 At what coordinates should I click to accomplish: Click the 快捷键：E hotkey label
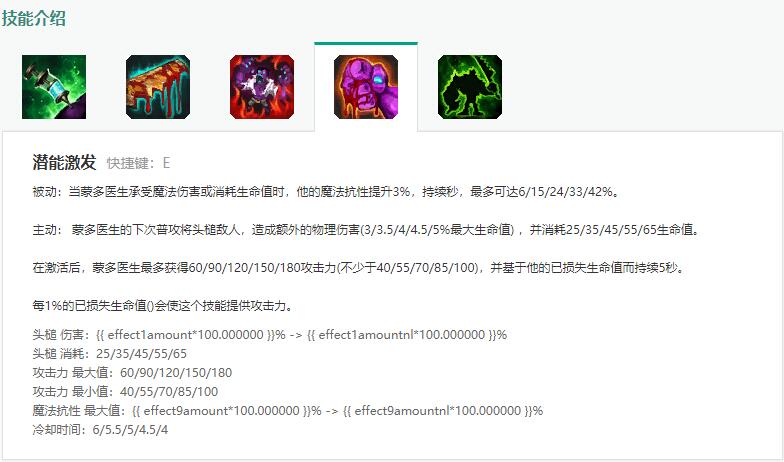coord(138,163)
